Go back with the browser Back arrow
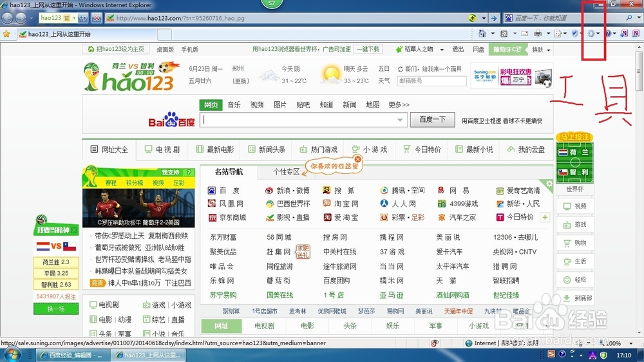Screen dimensions: 644x362 coord(7,18)
